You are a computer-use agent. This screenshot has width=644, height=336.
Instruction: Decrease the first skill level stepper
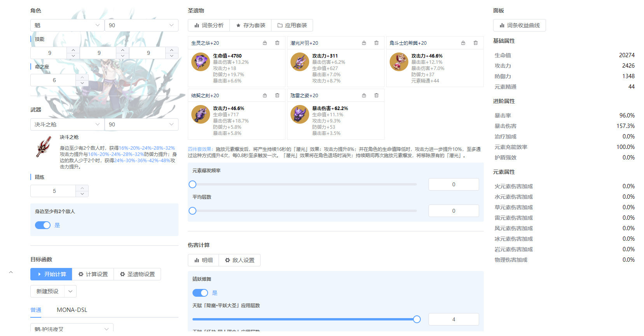tap(73, 56)
